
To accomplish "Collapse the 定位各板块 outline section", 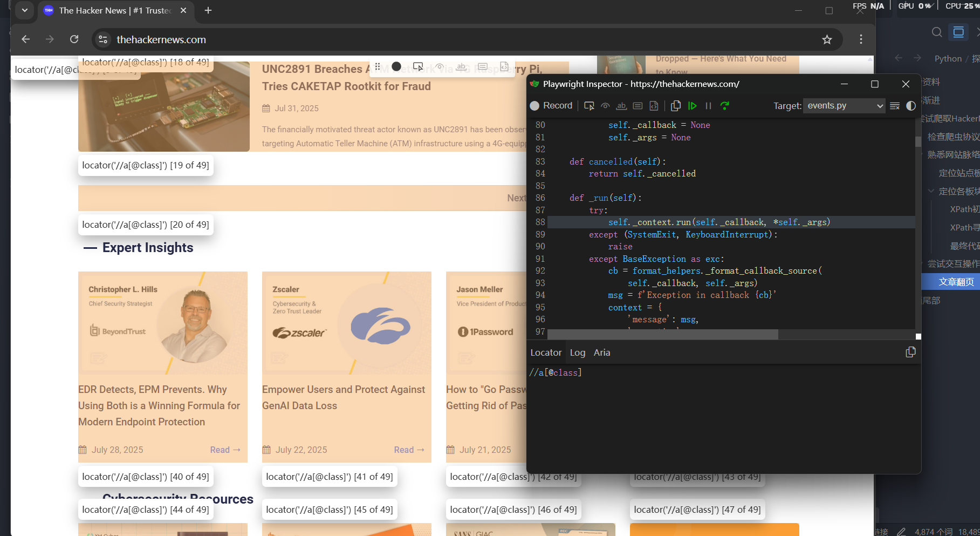I will tap(931, 191).
